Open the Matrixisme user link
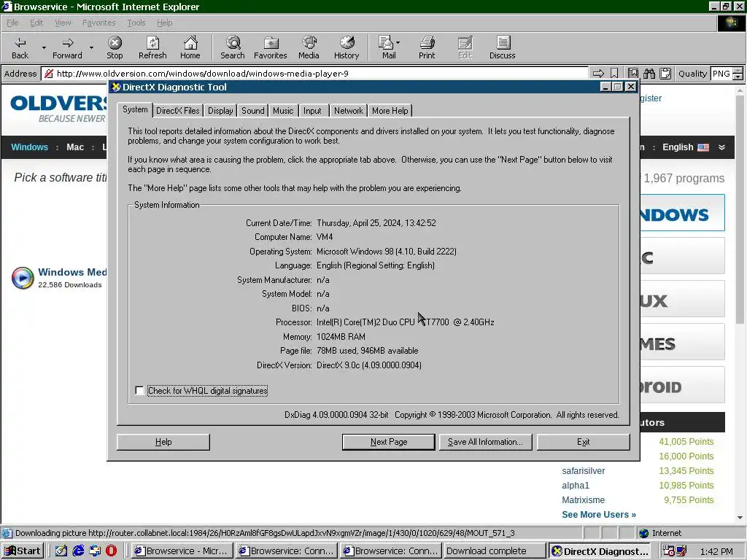The height and width of the screenshot is (560, 747). 583,500
